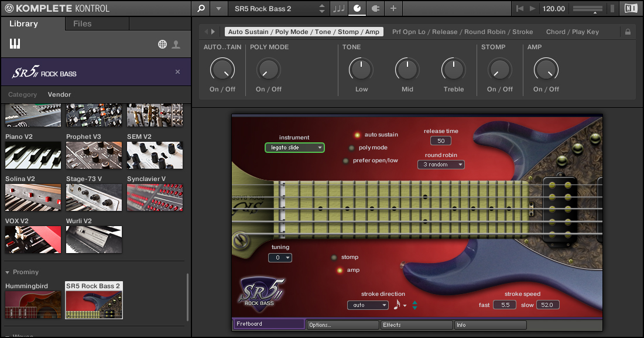Select the user content person icon
This screenshot has width=644, height=338.
[176, 44]
